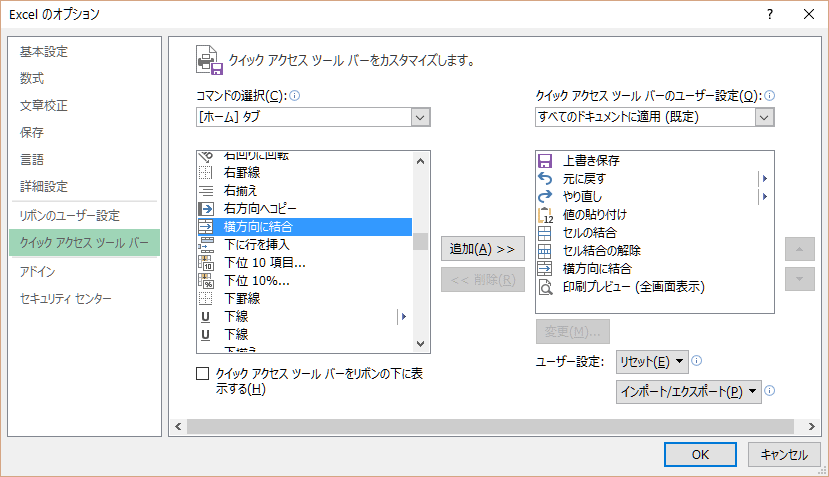Image resolution: width=829 pixels, height=477 pixels.
Task: Select 右方向へコピー icon in command list
Action: 207,209
